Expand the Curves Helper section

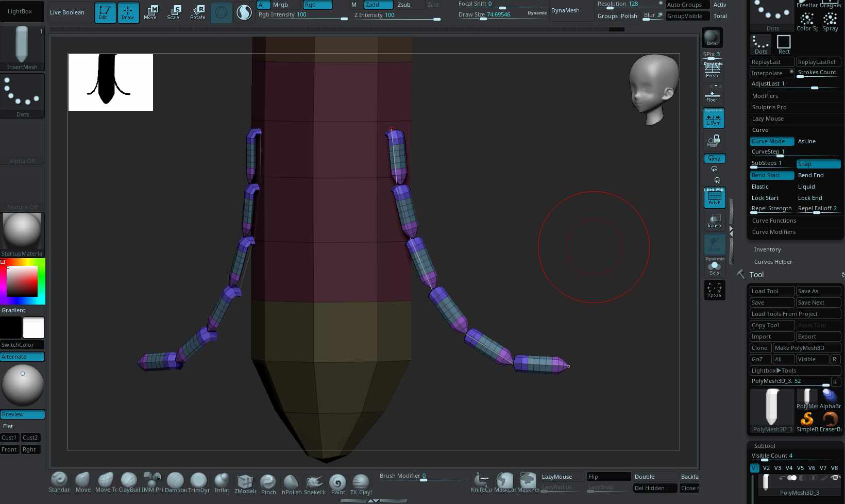pyautogui.click(x=773, y=262)
